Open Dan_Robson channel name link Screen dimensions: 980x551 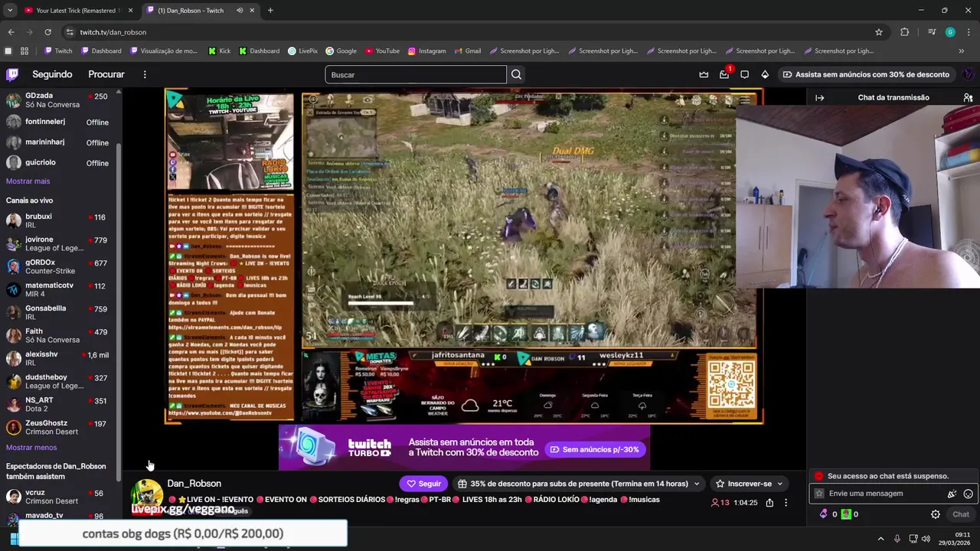(x=194, y=484)
